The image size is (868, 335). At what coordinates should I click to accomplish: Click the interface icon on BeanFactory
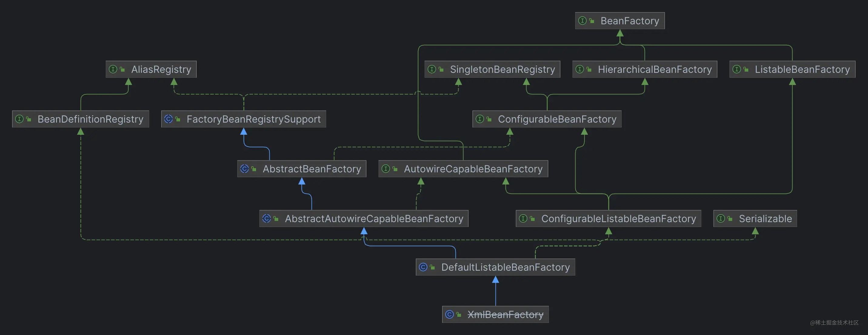pyautogui.click(x=583, y=21)
